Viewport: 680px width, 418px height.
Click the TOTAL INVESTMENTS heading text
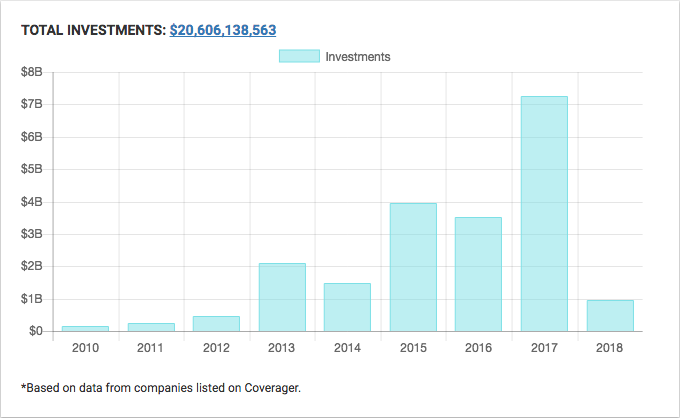tap(93, 31)
